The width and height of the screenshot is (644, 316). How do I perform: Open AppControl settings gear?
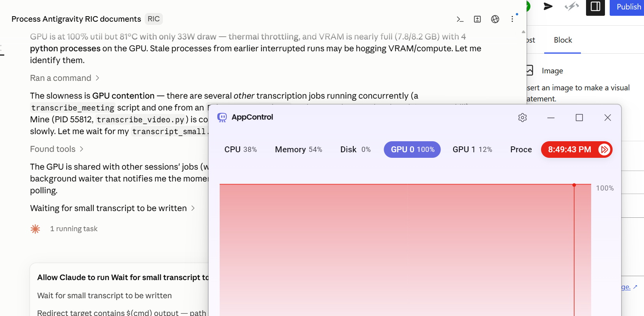523,118
